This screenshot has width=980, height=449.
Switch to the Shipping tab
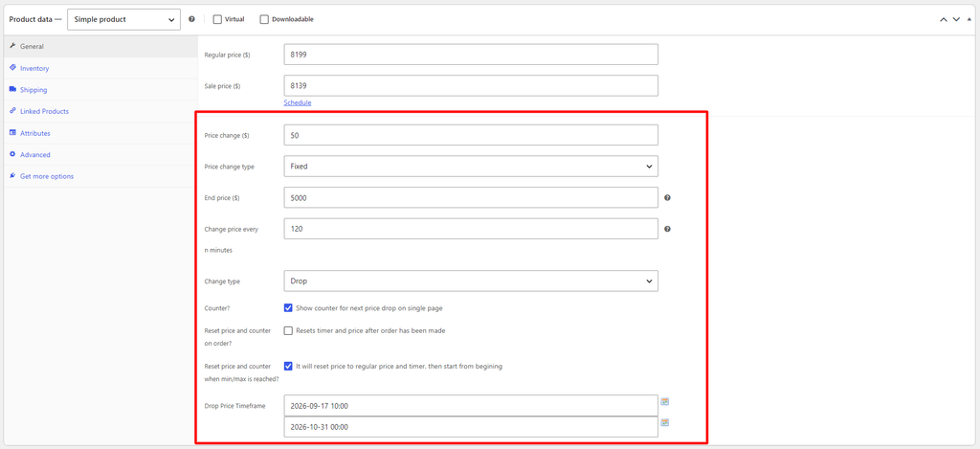[x=100, y=89]
